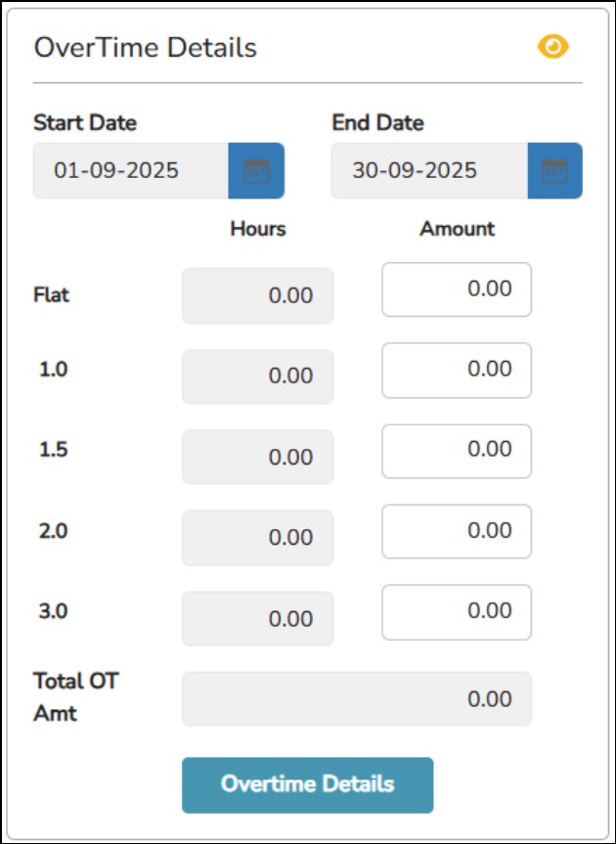This screenshot has height=844, width=616.
Task: Click the 2.0 rate Hours field
Action: click(257, 537)
